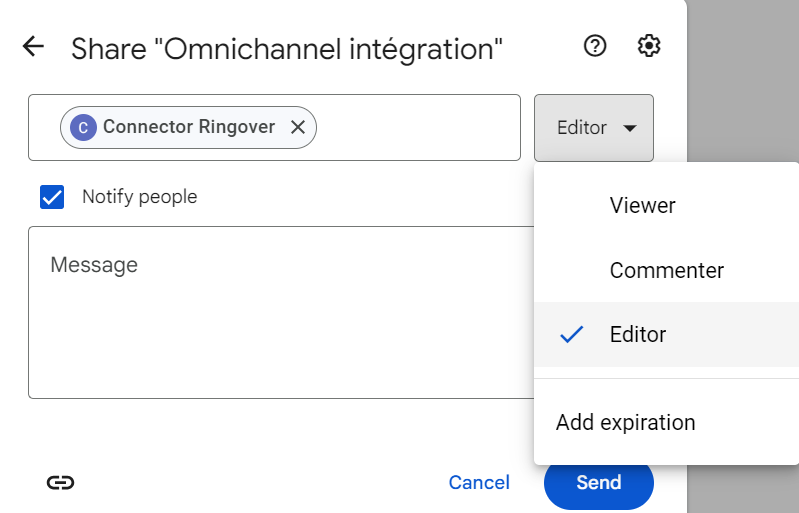
Task: Select the Connector Ringover name chip
Action: pos(189,127)
